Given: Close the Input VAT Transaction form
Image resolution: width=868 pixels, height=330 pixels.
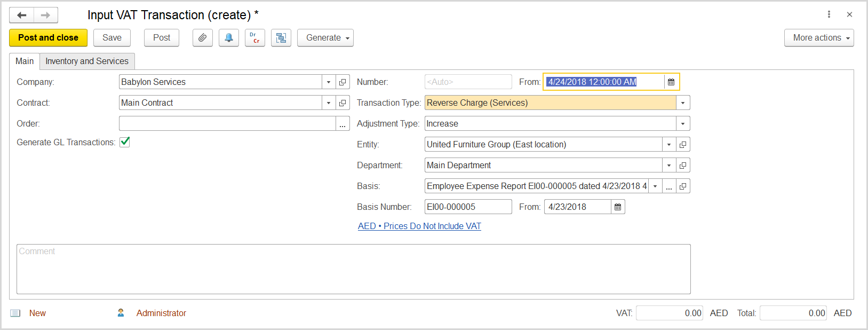Looking at the screenshot, I should tap(849, 14).
